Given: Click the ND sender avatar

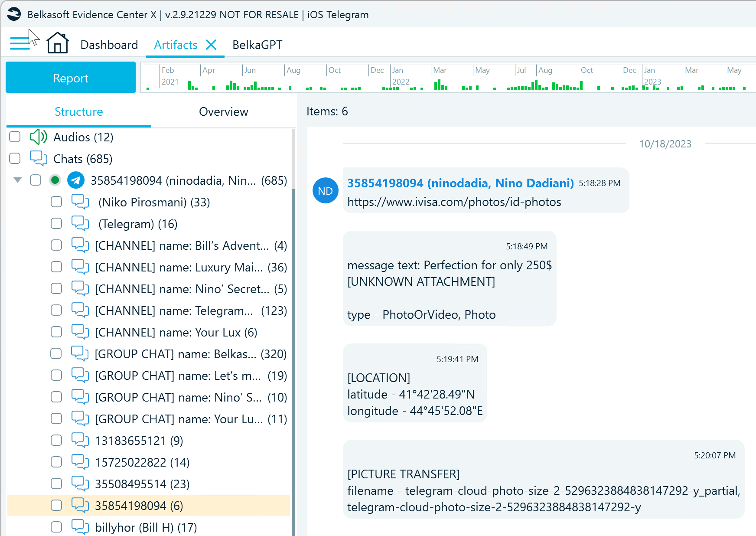Looking at the screenshot, I should pyautogui.click(x=325, y=191).
